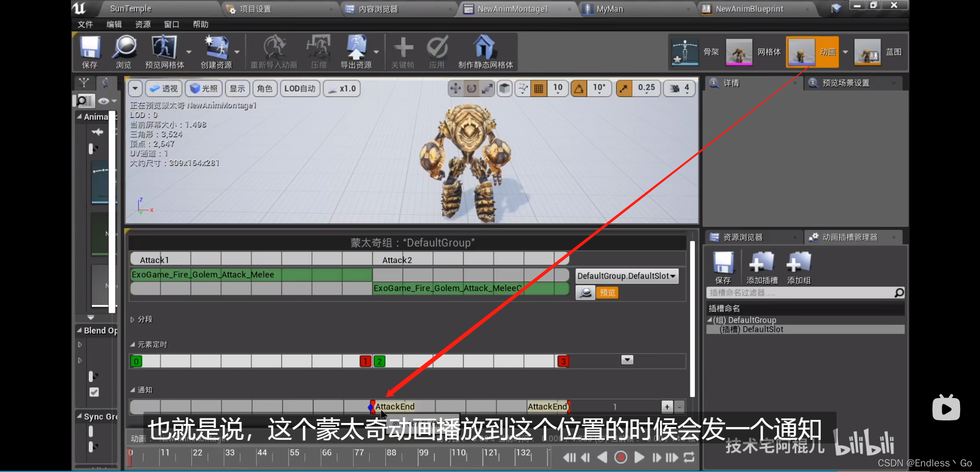The height and width of the screenshot is (472, 980).
Task: Open the 动画 mode dropdown arrow
Action: [x=845, y=52]
